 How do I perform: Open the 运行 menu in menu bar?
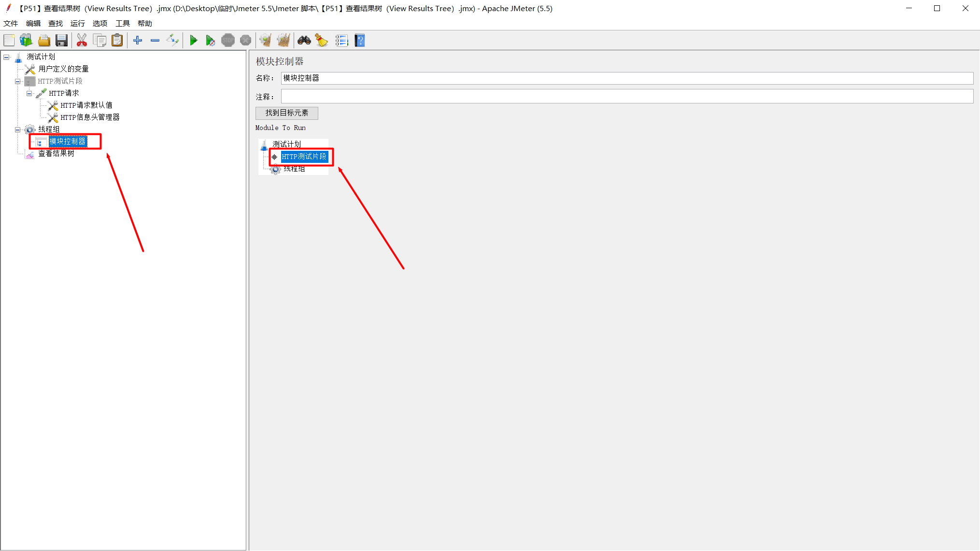point(77,23)
